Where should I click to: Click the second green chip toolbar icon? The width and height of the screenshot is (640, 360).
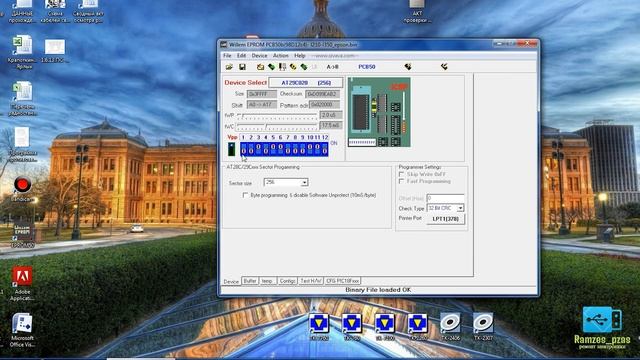coord(304,67)
